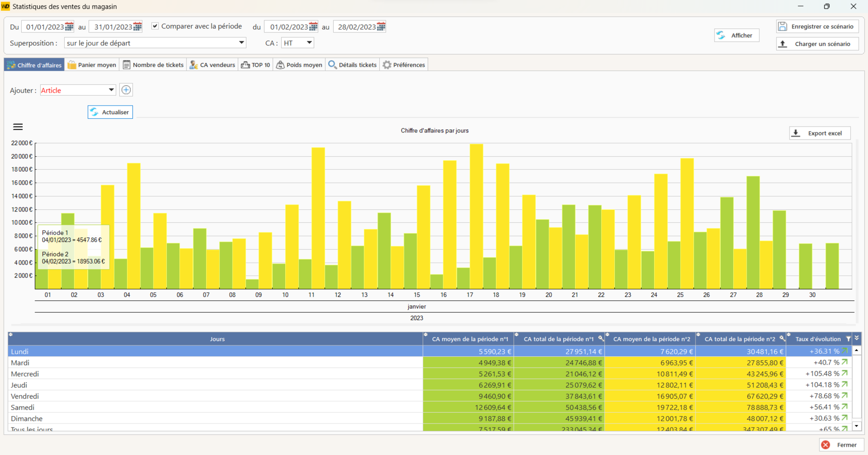Open the TOP 10 tab
Viewport: 868px width, 455px height.
pos(256,65)
